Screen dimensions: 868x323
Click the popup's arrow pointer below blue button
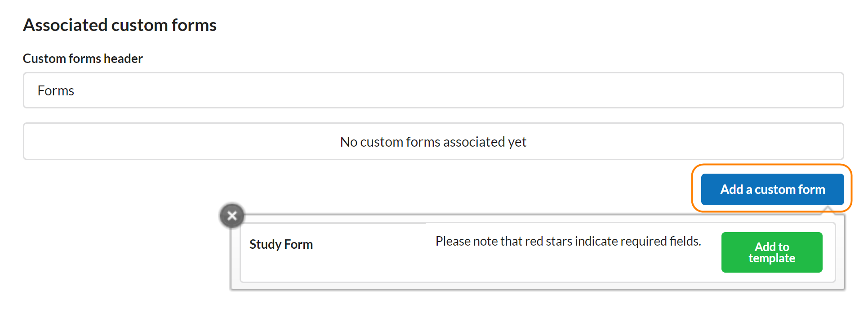pyautogui.click(x=828, y=210)
